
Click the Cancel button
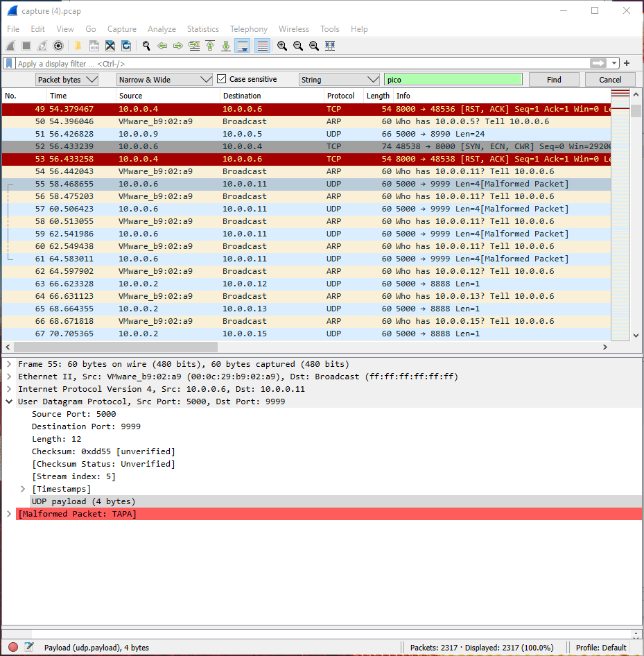click(x=610, y=80)
